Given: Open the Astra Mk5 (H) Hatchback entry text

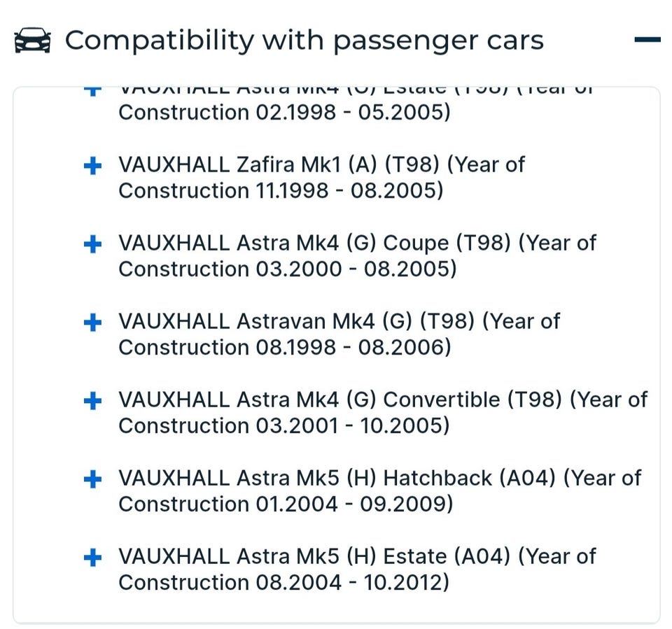Looking at the screenshot, I should coord(379,479).
